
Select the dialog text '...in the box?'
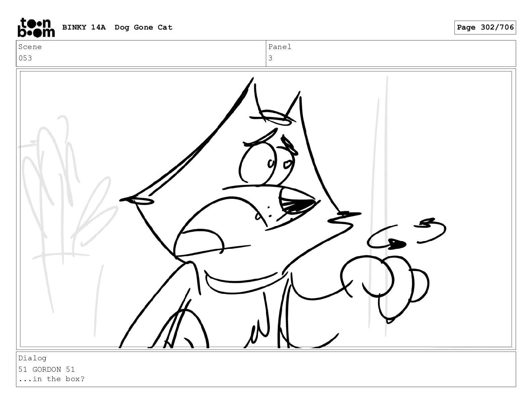point(51,379)
